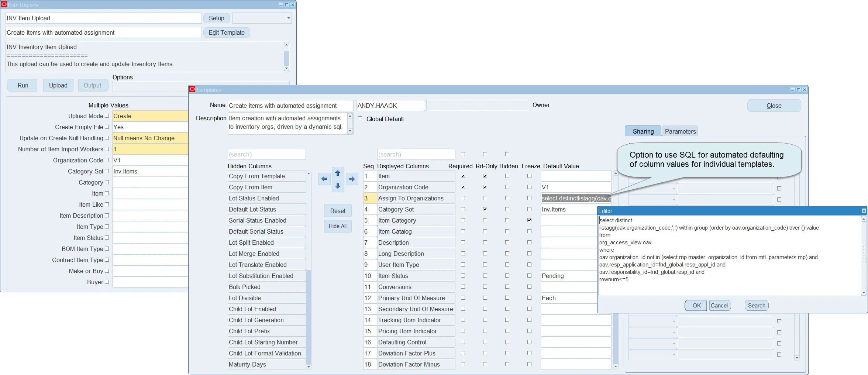Open dropdown next to Setup button
Image resolution: width=868 pixels, height=375 pixels.
tap(288, 18)
